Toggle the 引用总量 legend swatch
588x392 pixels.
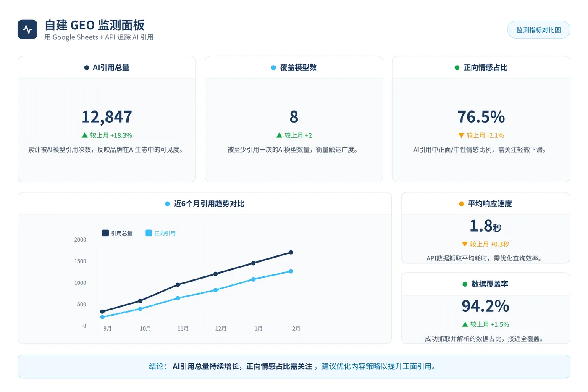pyautogui.click(x=105, y=233)
